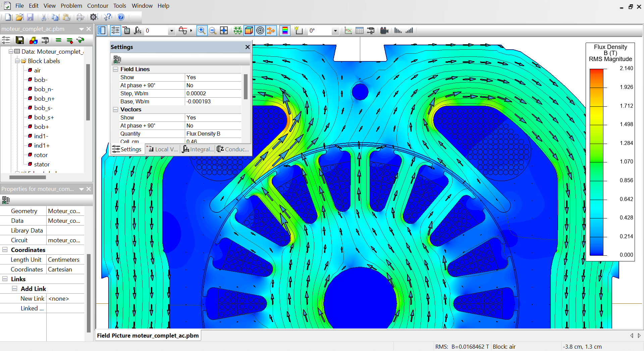Screen dimensions: 644x351
Task: Switch to the Integral tab
Action: 198,149
